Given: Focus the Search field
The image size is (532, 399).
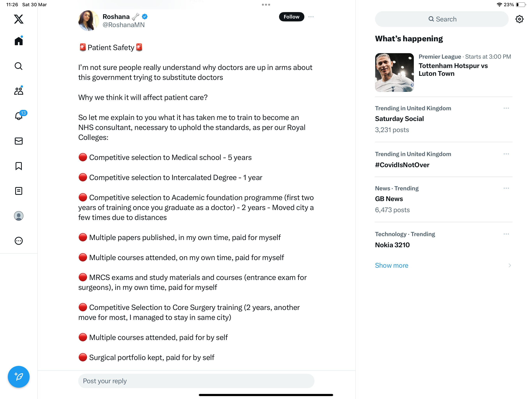Looking at the screenshot, I should tap(442, 19).
